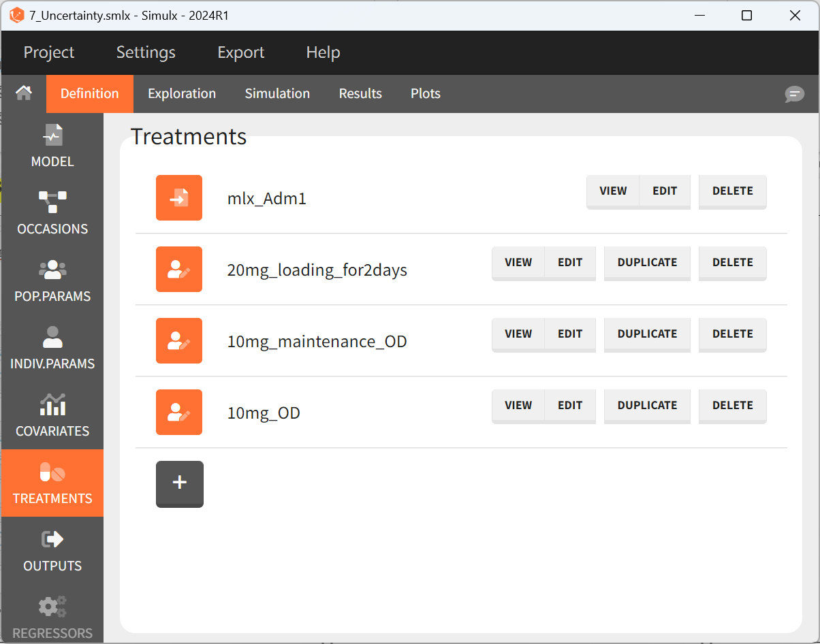
Task: Edit the 20mg_loading_for2days treatment
Action: click(570, 263)
